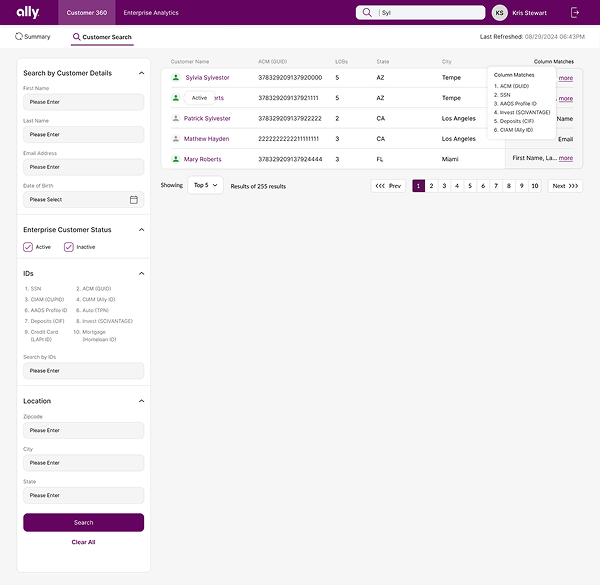Click the Miami city cell
Screen dimensions: 600x585
tap(450, 159)
